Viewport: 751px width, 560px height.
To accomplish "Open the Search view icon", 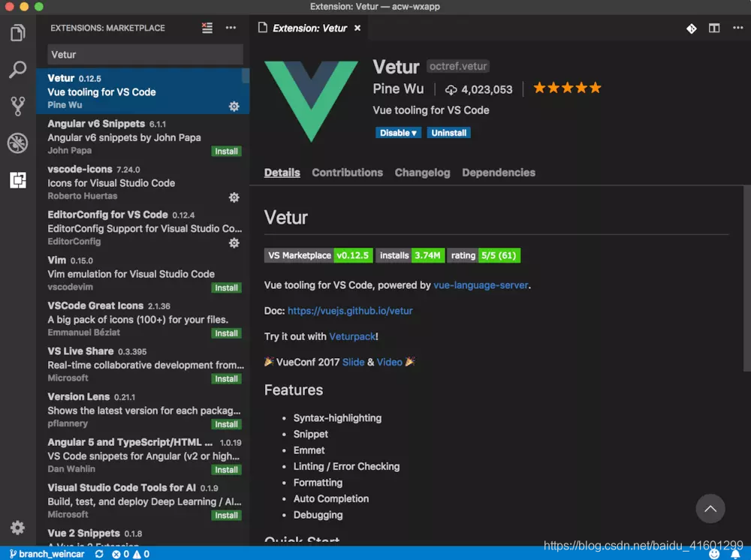I will (18, 69).
